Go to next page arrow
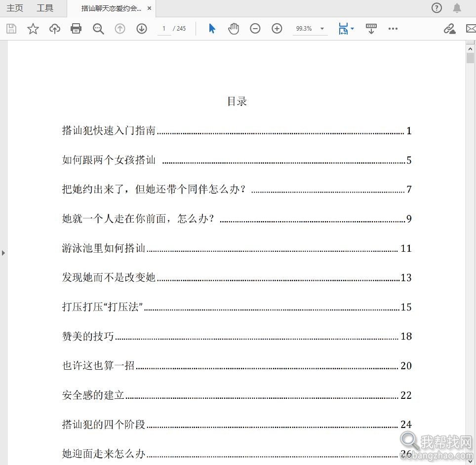The image size is (476, 465). pyautogui.click(x=142, y=29)
